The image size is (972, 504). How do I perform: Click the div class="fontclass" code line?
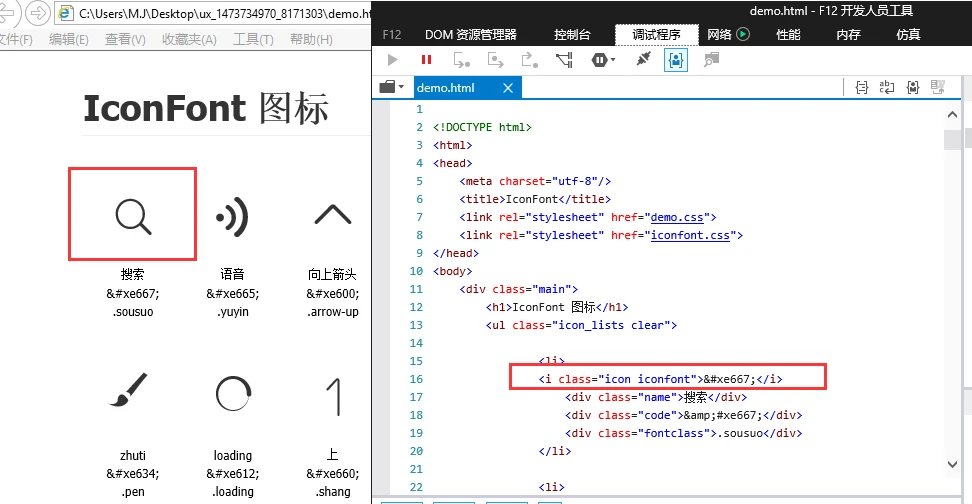[683, 433]
